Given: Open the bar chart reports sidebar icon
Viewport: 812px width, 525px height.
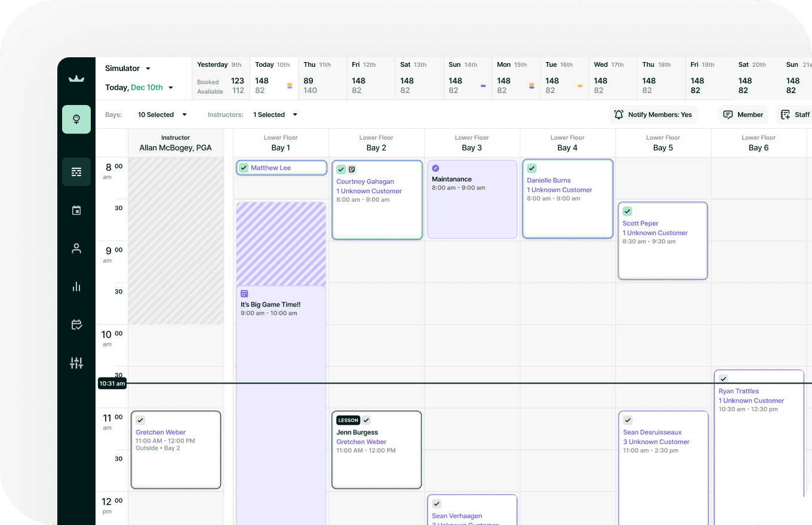Looking at the screenshot, I should click(x=76, y=286).
